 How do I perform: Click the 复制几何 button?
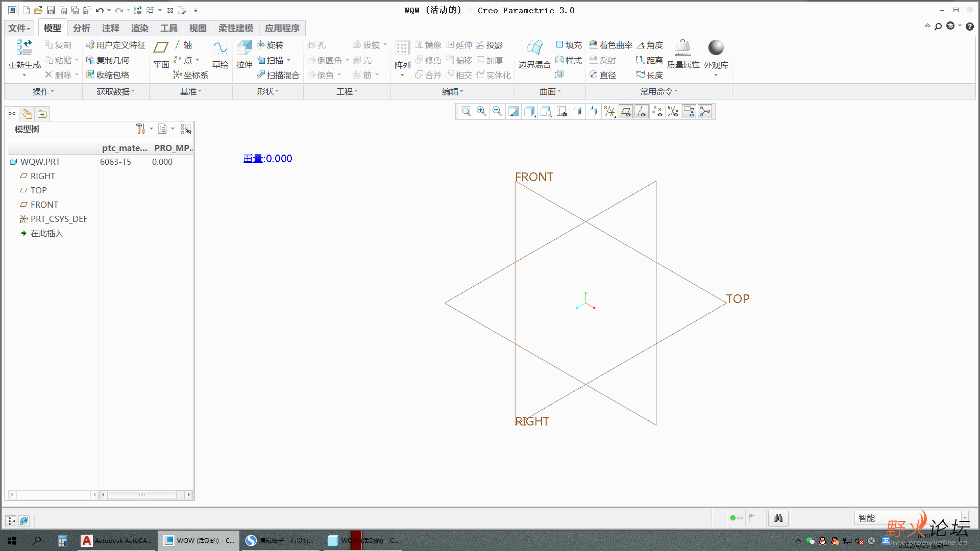[108, 60]
